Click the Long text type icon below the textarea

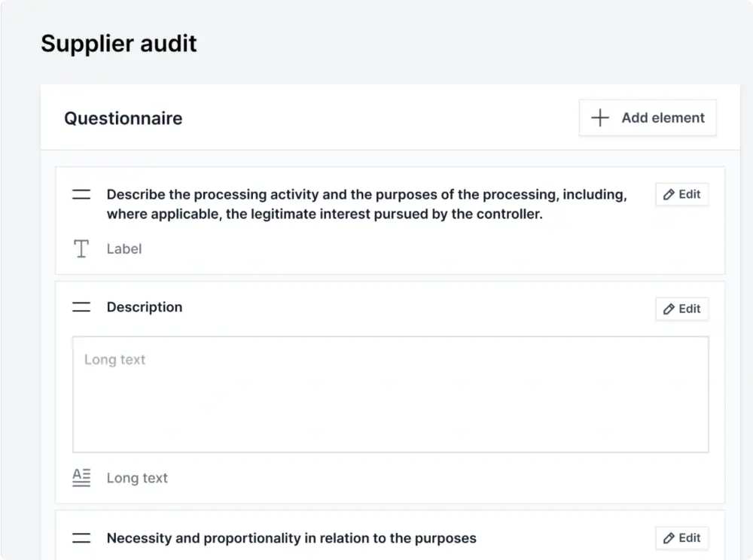[81, 478]
